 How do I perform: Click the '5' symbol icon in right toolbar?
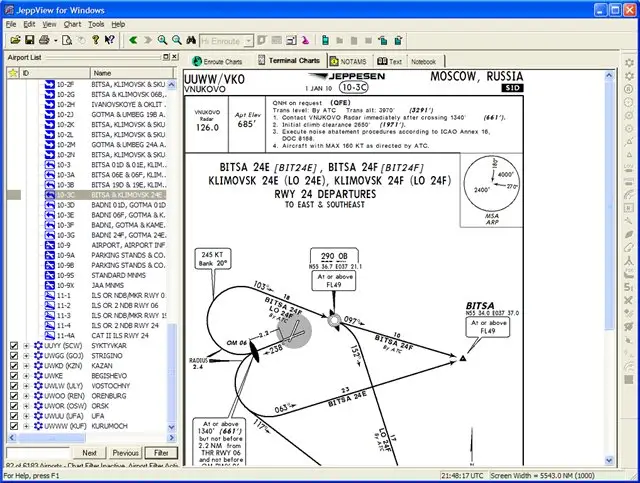point(629,287)
